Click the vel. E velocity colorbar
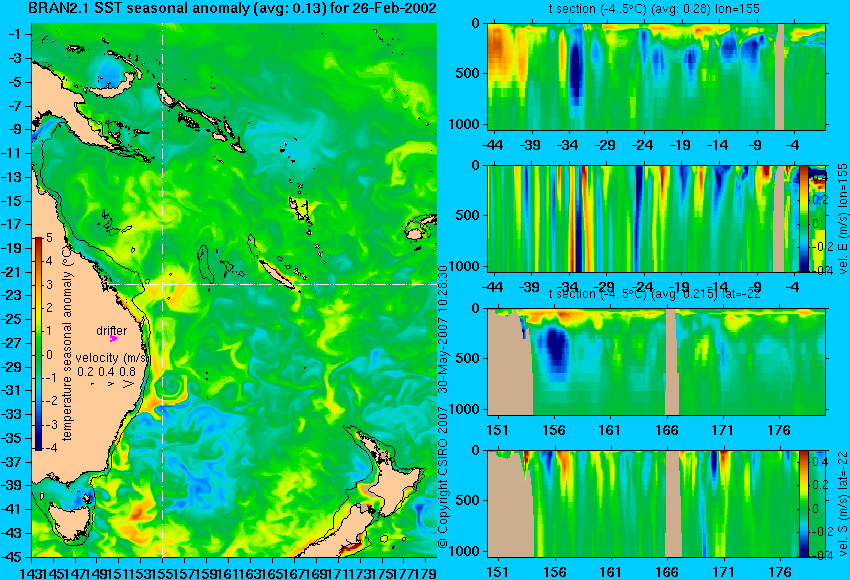The height and width of the screenshot is (580, 850). [803, 218]
